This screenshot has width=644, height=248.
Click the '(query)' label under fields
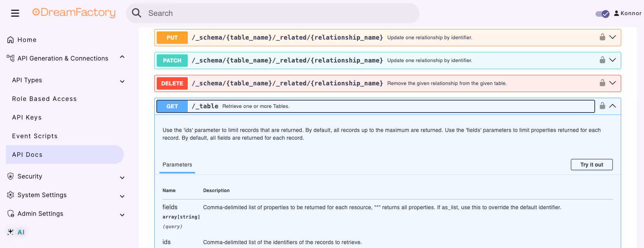click(172, 227)
